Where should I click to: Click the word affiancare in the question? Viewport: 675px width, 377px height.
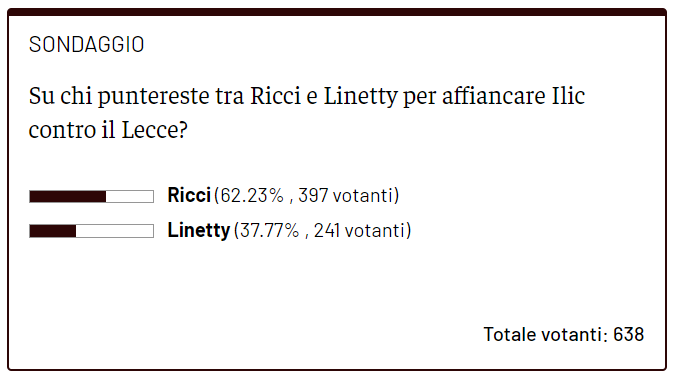493,96
